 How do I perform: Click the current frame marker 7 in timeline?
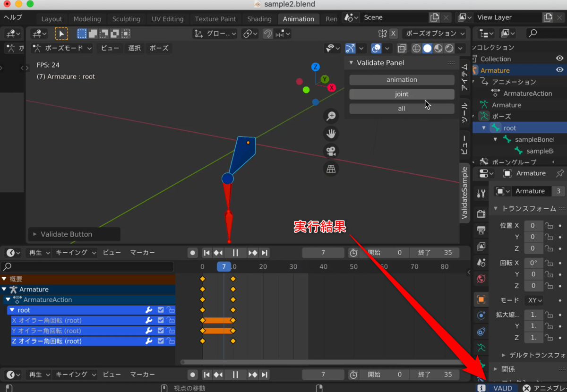click(x=224, y=267)
